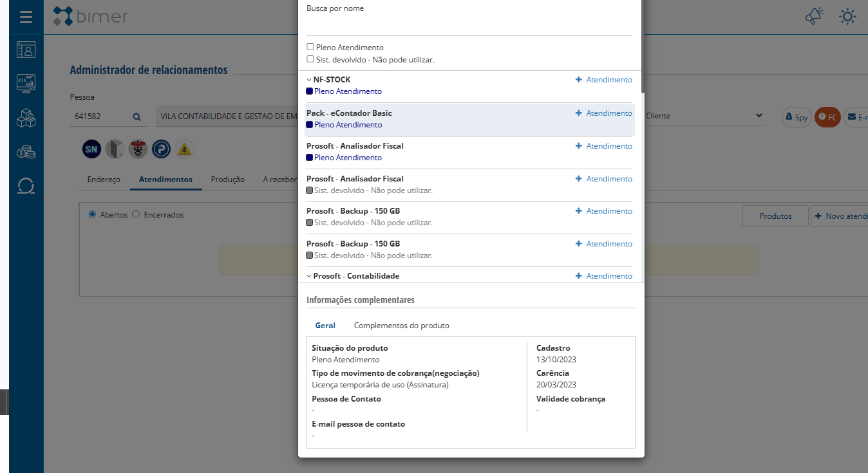Open the Produção tab
The height and width of the screenshot is (473, 868).
pyautogui.click(x=227, y=180)
